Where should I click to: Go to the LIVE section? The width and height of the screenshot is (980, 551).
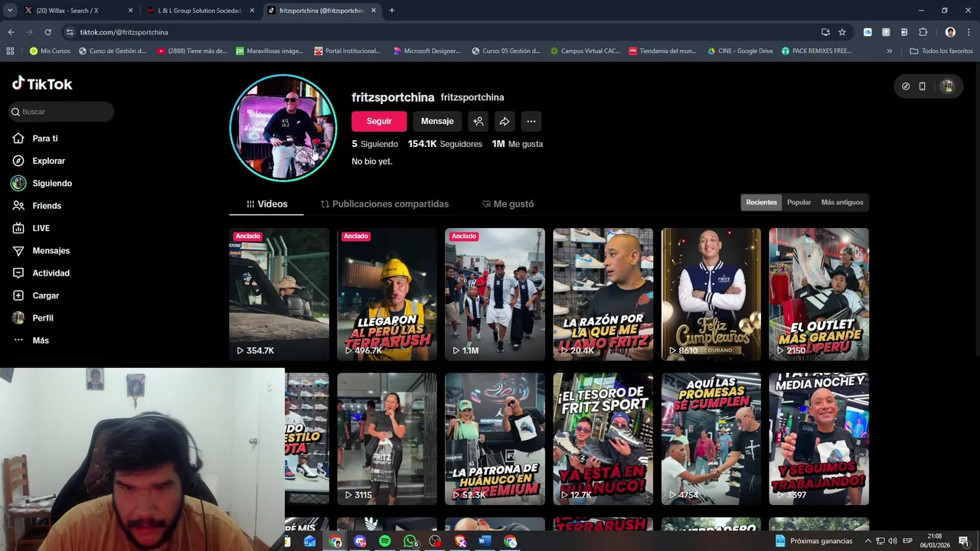(31, 228)
